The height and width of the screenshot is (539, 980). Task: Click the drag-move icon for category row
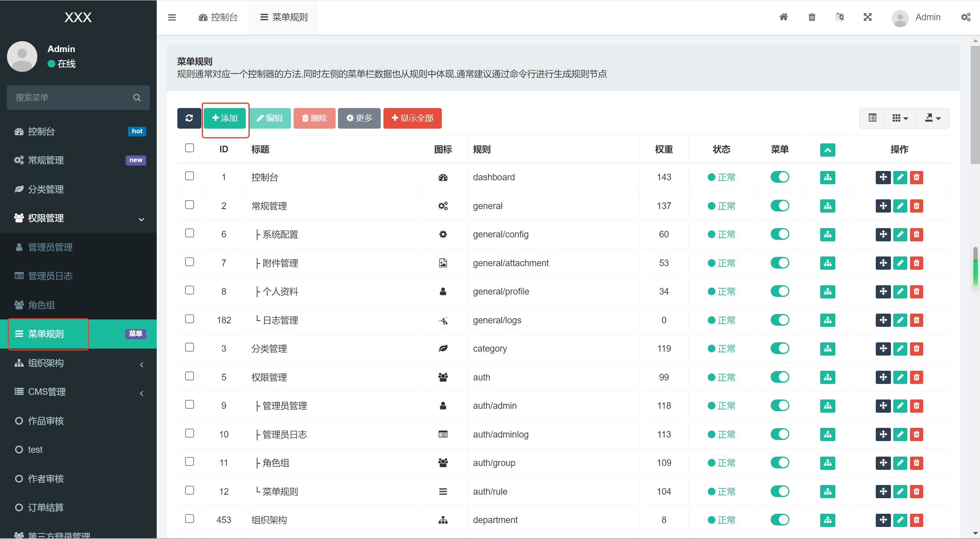883,349
